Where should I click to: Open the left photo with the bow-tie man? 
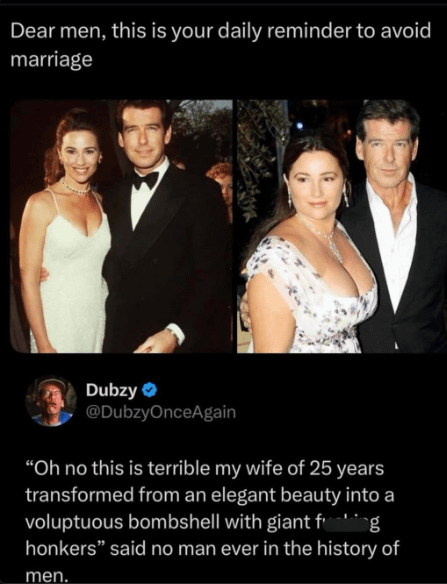coord(121,226)
